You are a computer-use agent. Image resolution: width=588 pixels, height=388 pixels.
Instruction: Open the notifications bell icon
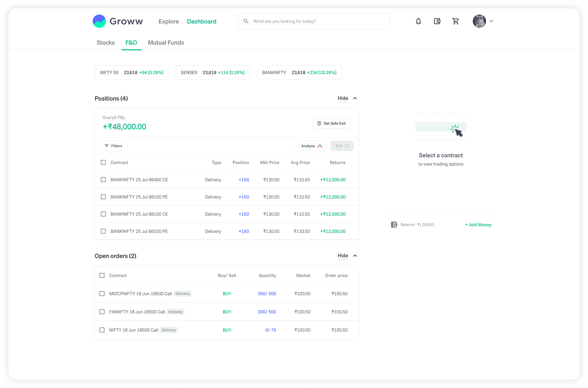pyautogui.click(x=418, y=21)
